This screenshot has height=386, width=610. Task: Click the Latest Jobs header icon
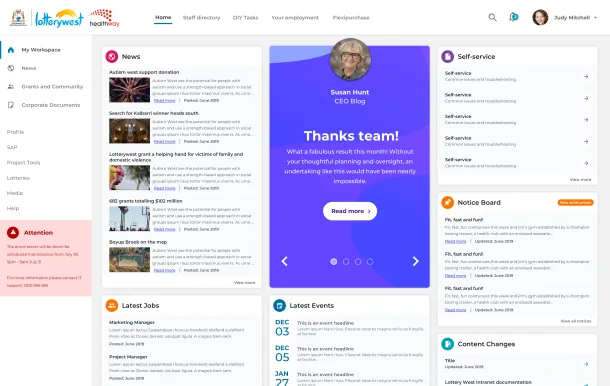pyautogui.click(x=112, y=305)
